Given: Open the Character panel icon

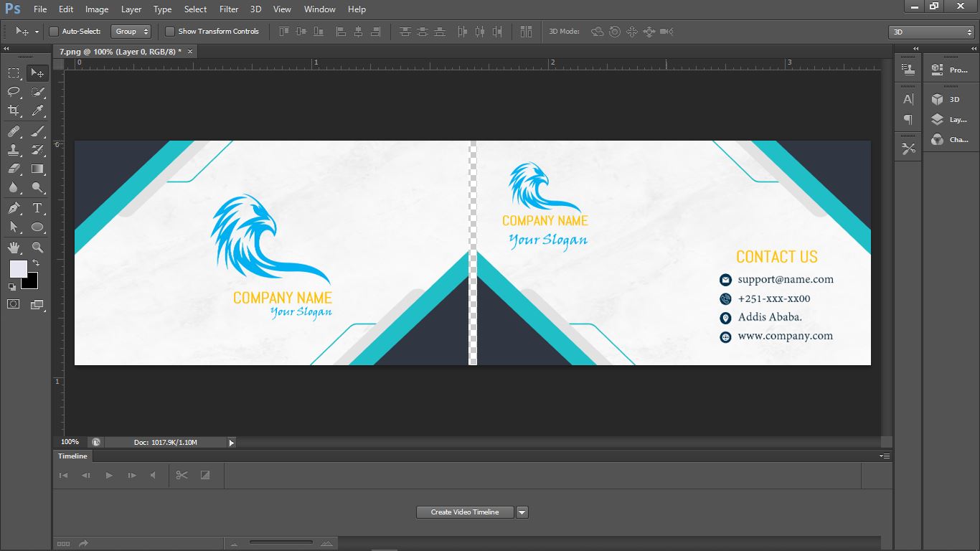Looking at the screenshot, I should click(x=909, y=99).
